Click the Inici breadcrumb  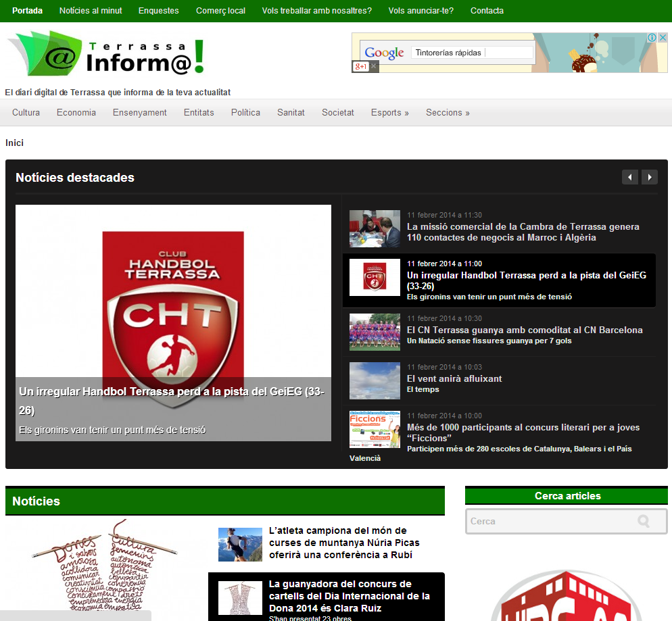tap(15, 143)
